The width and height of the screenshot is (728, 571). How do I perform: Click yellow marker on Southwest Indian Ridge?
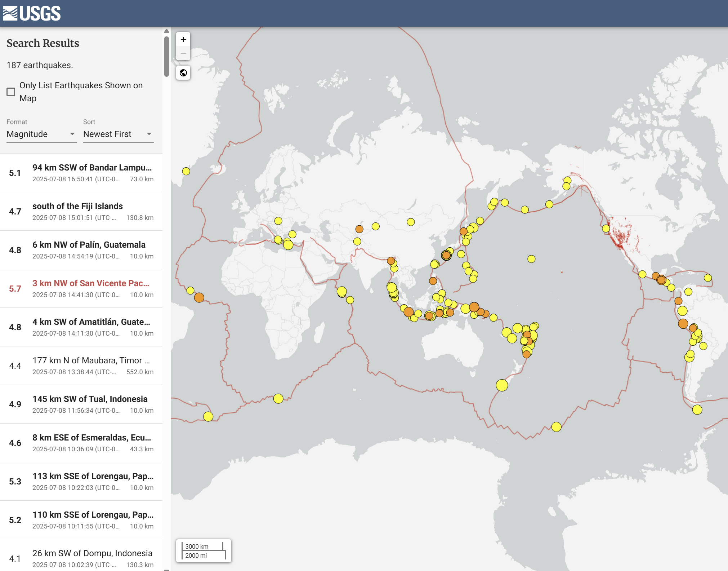coord(278,399)
